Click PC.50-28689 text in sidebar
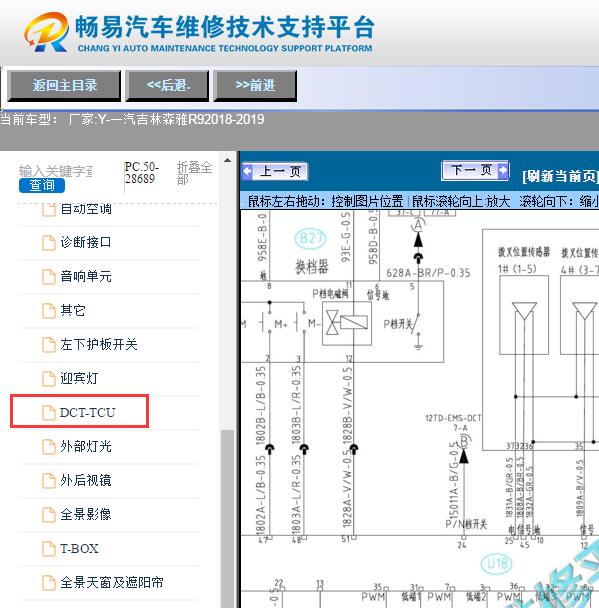 coord(142,173)
